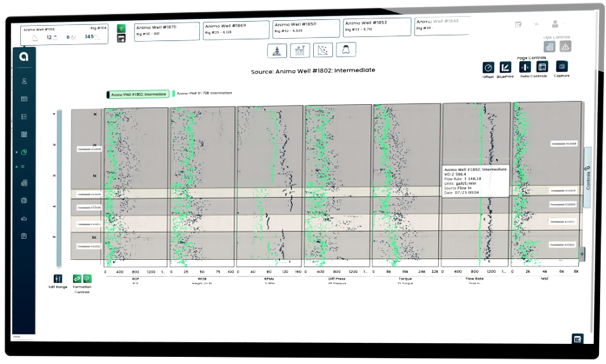This screenshot has height=364, width=606.
Task: Switch to the Animo Well #1850 card
Action: [307, 28]
